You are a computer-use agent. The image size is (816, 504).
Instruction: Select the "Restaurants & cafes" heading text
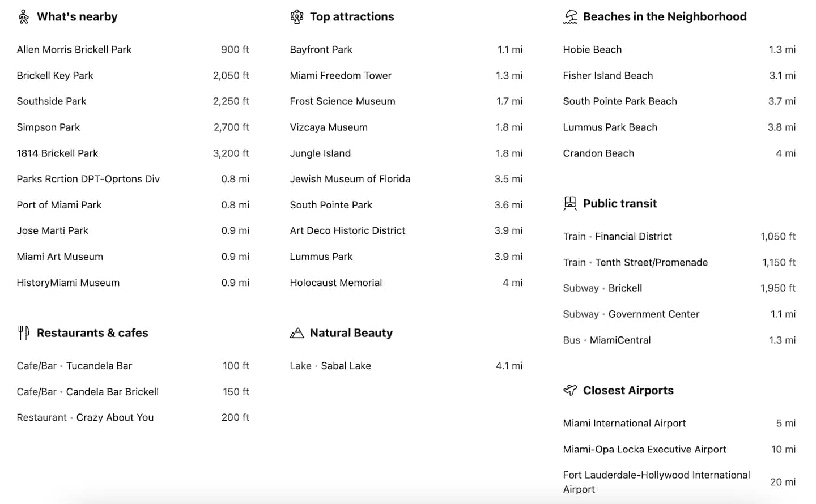[92, 333]
